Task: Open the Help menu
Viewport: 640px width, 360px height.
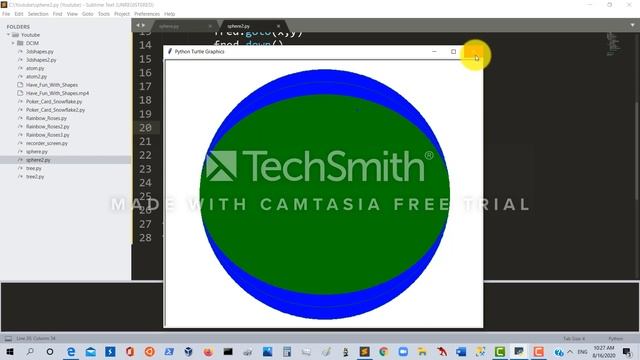Action: click(x=169, y=14)
